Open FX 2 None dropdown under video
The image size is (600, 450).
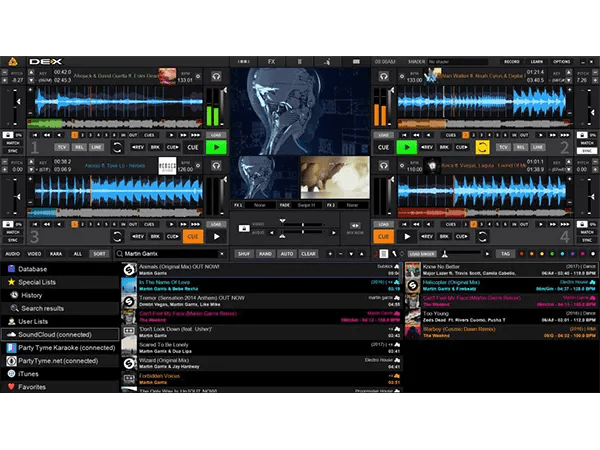(x=352, y=205)
